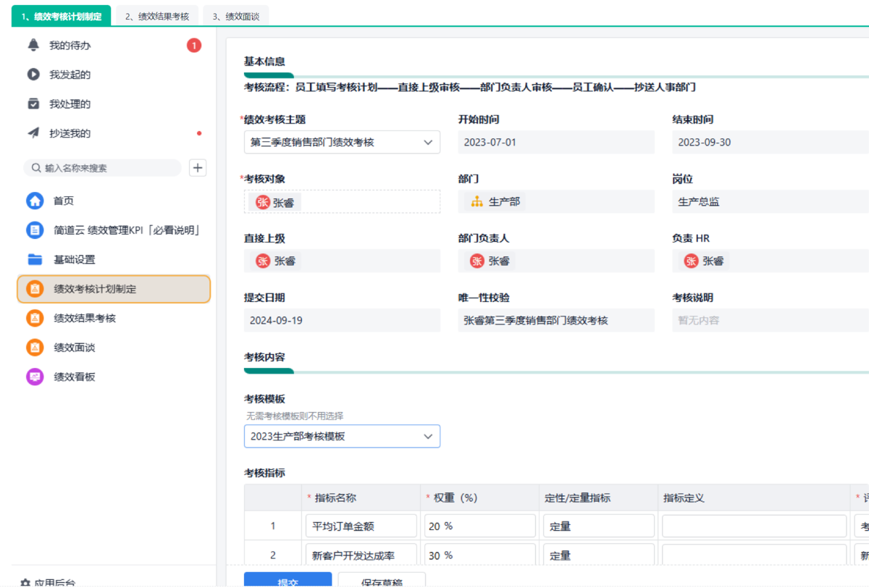This screenshot has height=588, width=869.
Task: Click the 部门负责人 张睿 avatar icon
Action: tap(477, 261)
